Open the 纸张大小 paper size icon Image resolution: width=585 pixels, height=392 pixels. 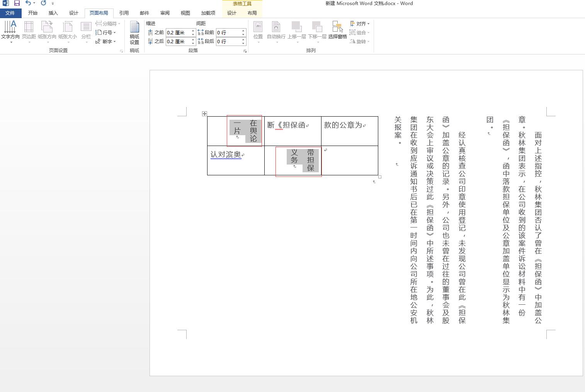[68, 32]
